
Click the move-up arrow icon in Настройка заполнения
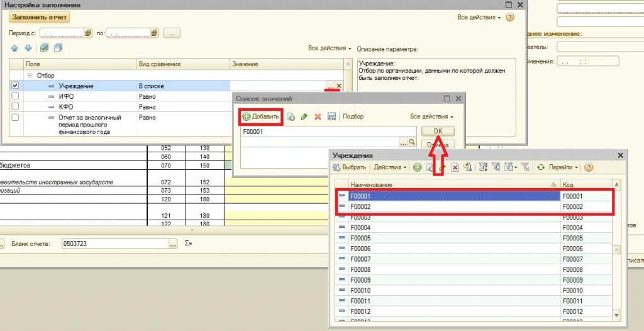coord(15,48)
